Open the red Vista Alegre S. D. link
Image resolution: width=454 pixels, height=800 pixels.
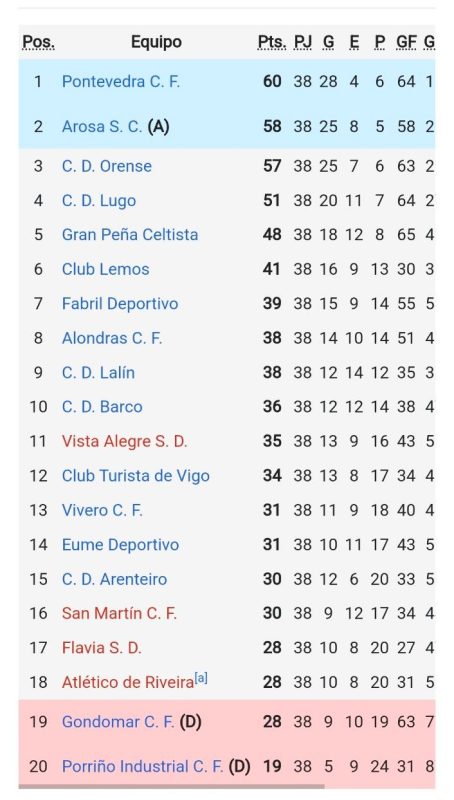pyautogui.click(x=124, y=441)
